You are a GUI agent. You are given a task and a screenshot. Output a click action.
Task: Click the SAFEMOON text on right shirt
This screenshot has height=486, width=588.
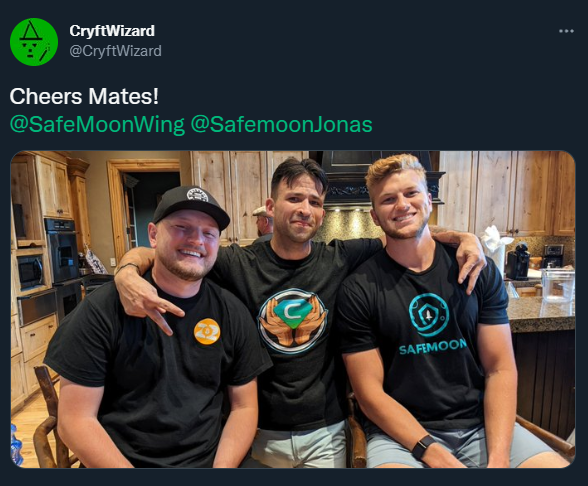tap(432, 347)
